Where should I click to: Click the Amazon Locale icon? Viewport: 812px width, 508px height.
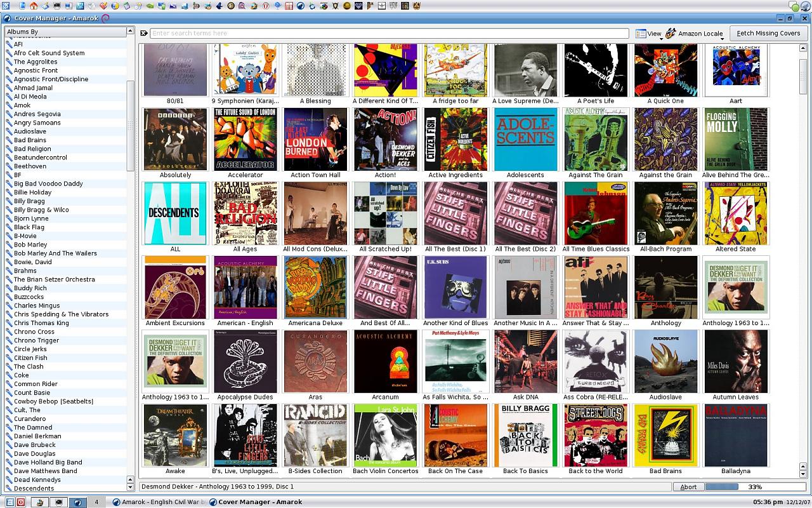click(x=671, y=33)
